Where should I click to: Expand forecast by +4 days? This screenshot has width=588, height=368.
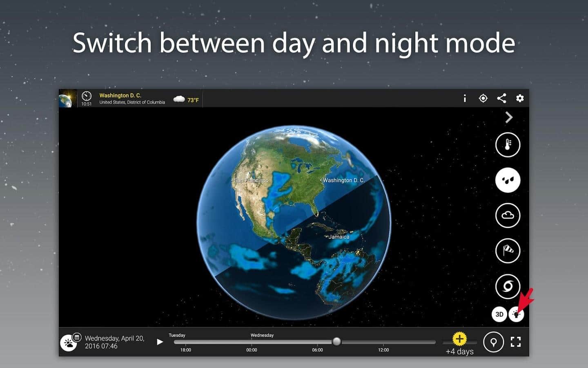tap(459, 343)
